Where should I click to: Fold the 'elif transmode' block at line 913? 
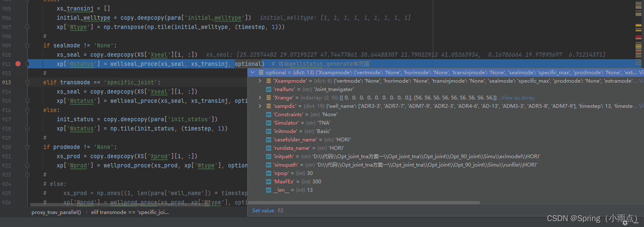(28, 82)
